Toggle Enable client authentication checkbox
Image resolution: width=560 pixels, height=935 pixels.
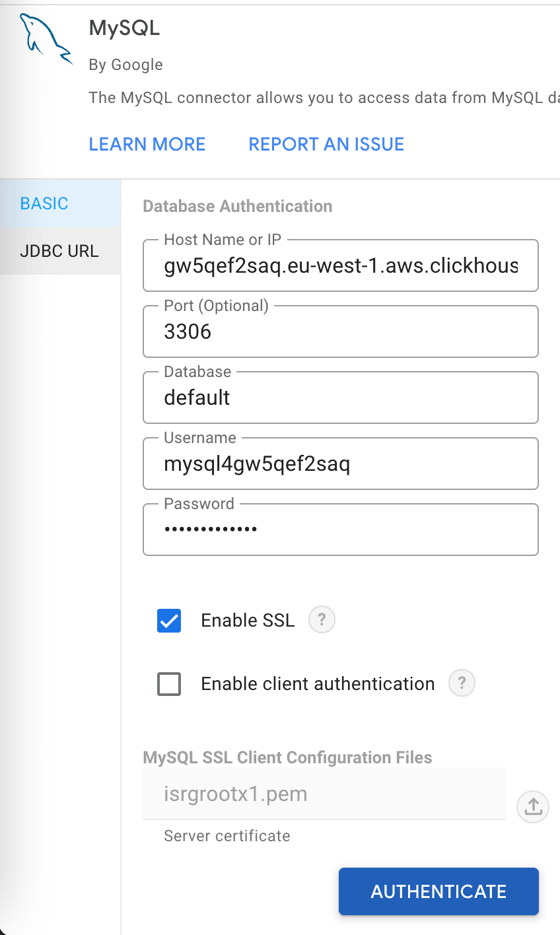pos(169,684)
